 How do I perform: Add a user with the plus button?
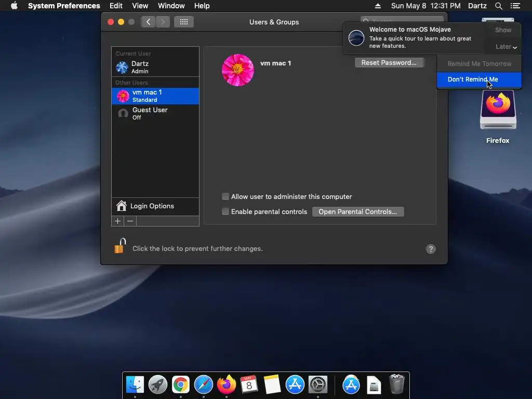coord(118,221)
